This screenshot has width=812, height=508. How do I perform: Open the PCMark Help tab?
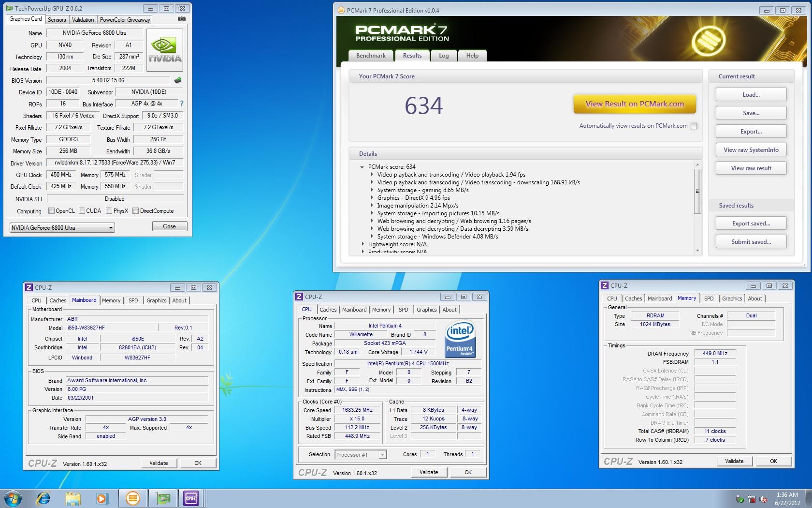472,56
